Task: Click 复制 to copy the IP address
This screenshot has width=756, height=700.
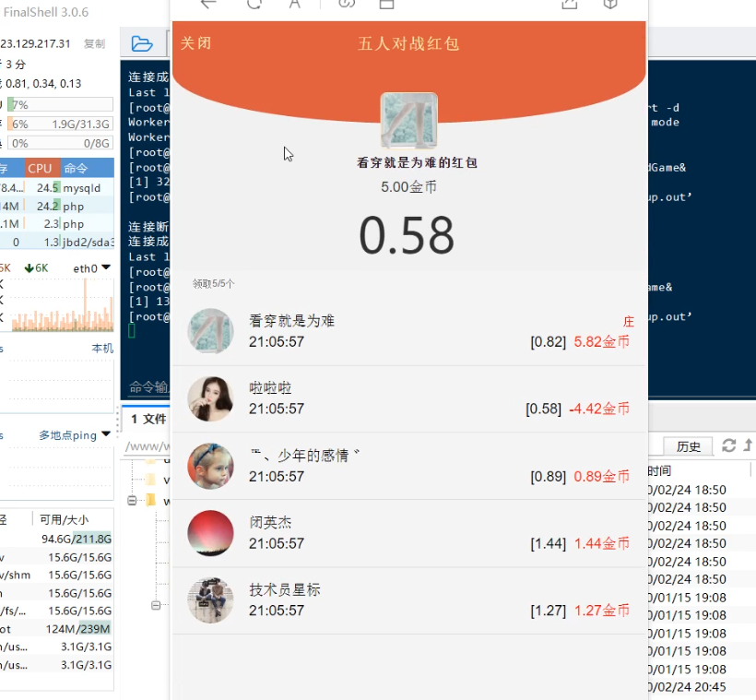Action: point(94,43)
